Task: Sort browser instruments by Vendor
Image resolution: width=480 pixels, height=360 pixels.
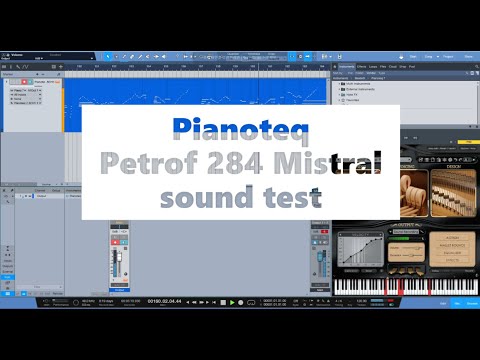Action: (x=371, y=73)
